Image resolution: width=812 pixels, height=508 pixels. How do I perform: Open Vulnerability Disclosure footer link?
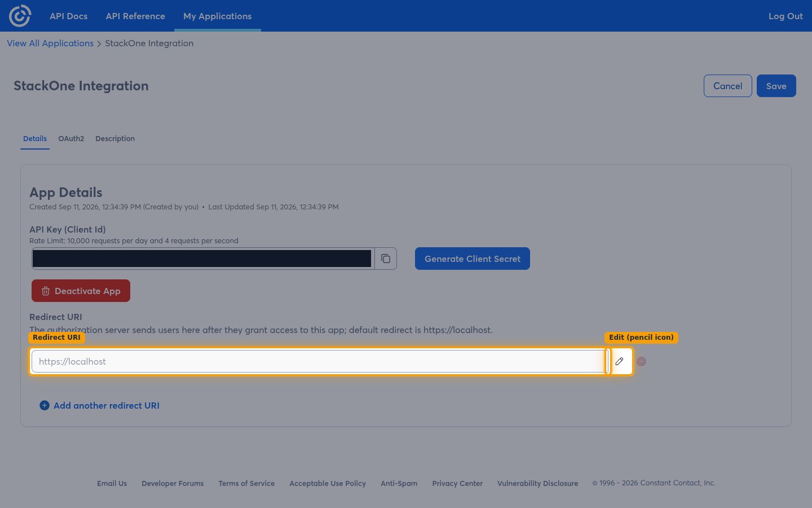(x=538, y=483)
